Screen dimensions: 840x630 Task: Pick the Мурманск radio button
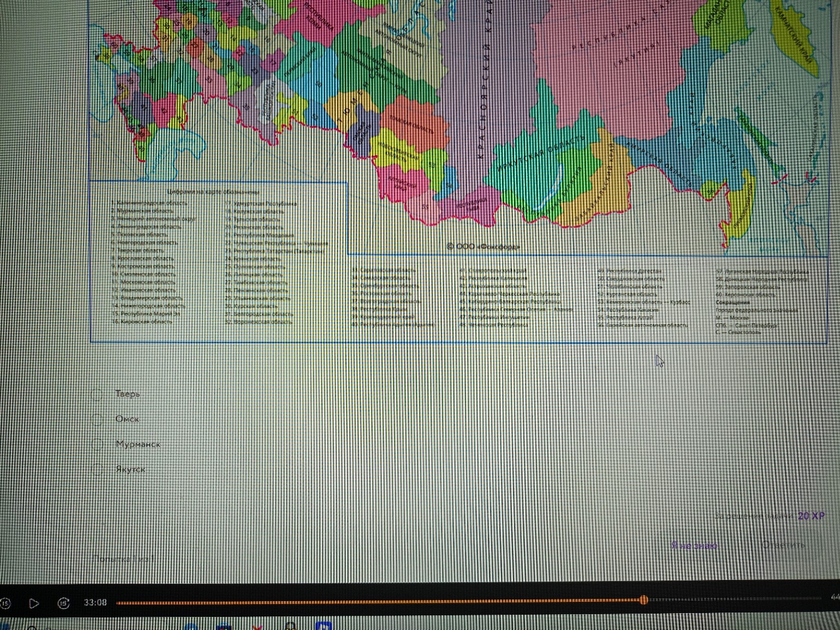(x=98, y=445)
